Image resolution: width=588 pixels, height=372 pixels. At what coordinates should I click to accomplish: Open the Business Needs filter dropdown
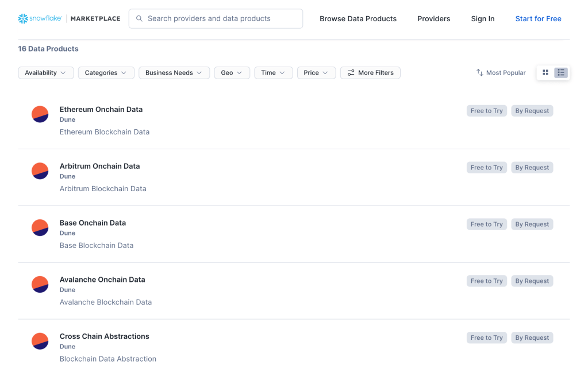click(174, 73)
